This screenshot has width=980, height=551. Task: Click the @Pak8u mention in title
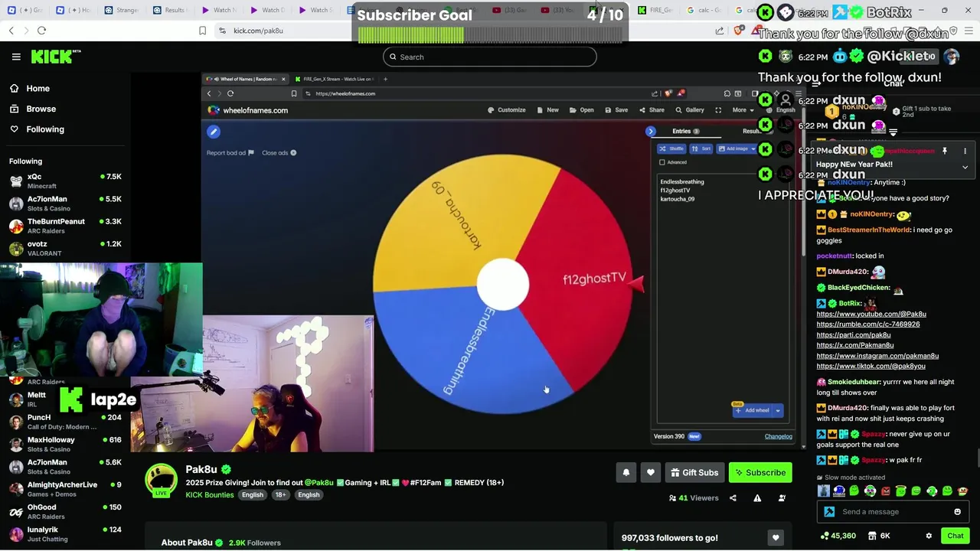(x=319, y=483)
